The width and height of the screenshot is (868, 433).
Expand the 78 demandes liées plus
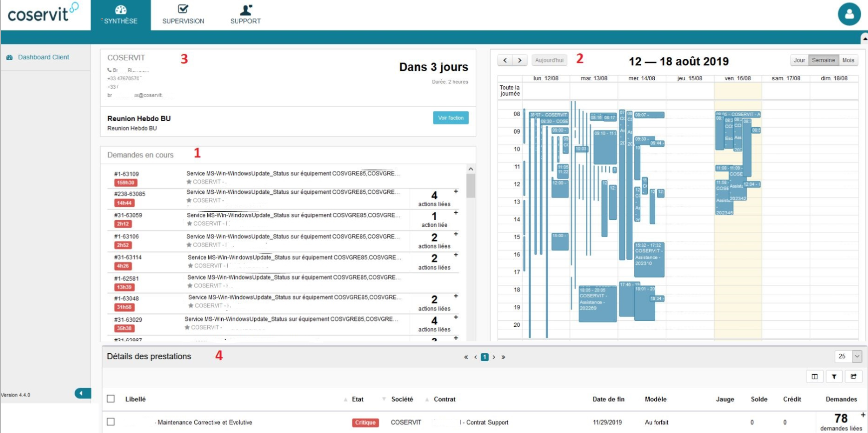[863, 415]
